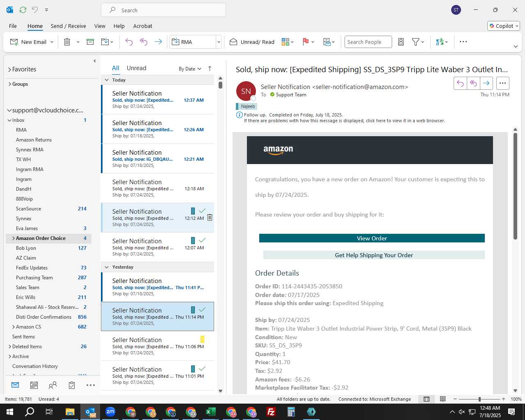Click the New Email button
Image resolution: width=525 pixels, height=420 pixels.
[29, 42]
